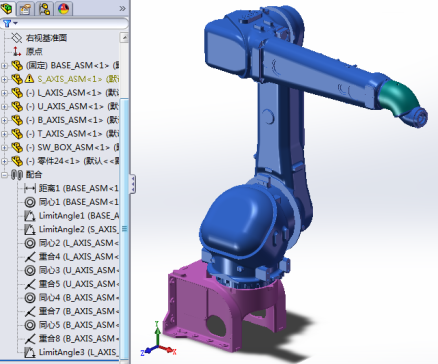
Task: Click the purple robot base part
Action: 204,302
